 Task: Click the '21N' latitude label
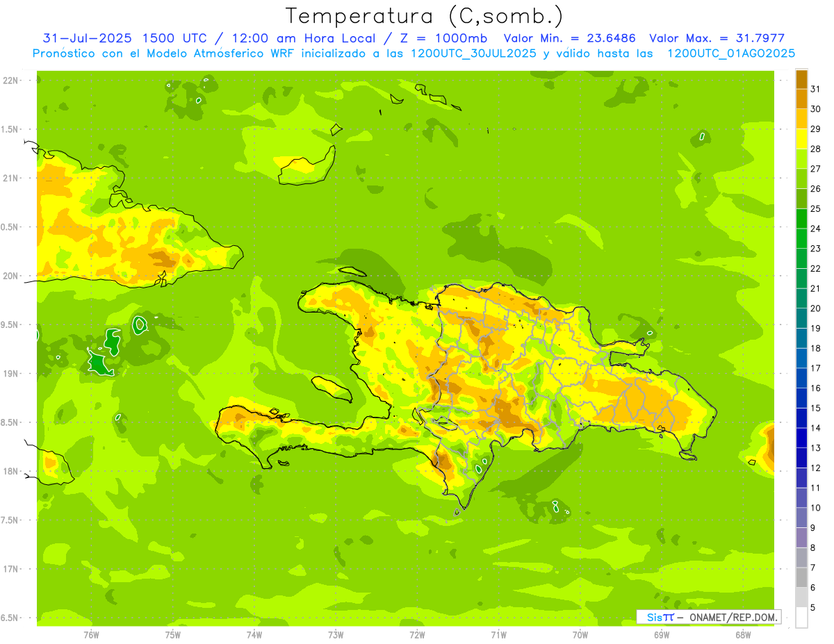pyautogui.click(x=10, y=179)
